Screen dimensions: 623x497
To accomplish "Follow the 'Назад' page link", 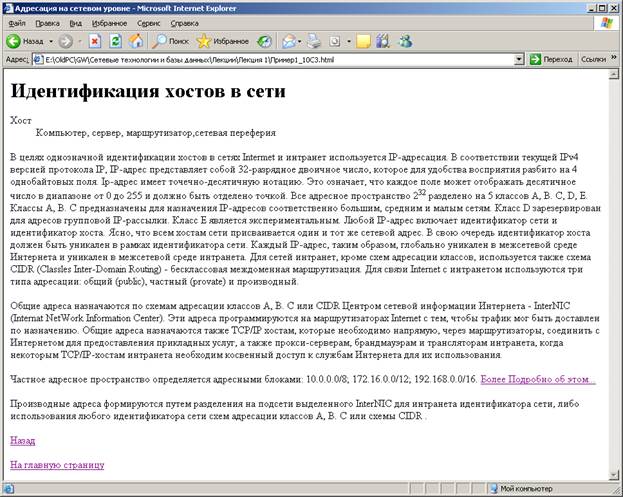I will pos(23,441).
